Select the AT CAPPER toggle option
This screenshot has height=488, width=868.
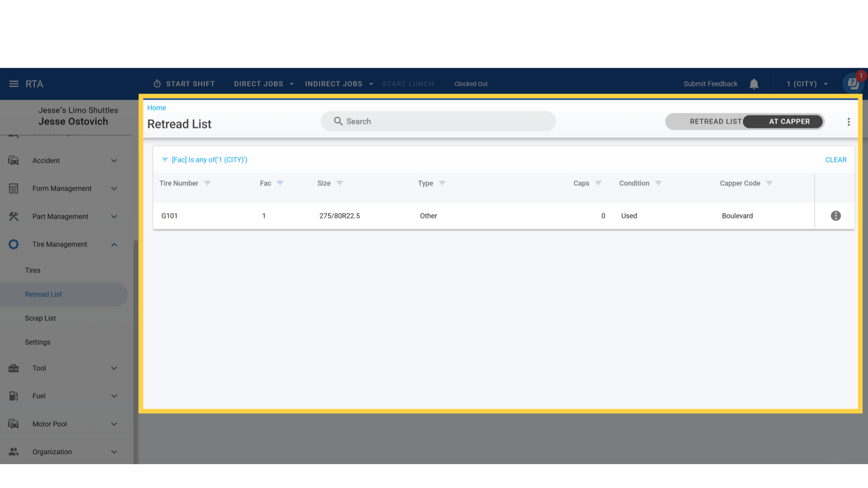click(x=789, y=122)
